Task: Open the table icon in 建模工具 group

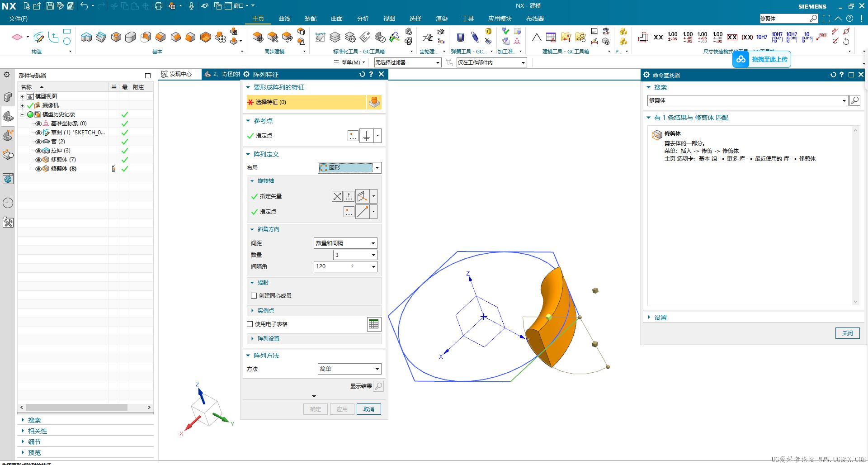Action: tap(551, 37)
